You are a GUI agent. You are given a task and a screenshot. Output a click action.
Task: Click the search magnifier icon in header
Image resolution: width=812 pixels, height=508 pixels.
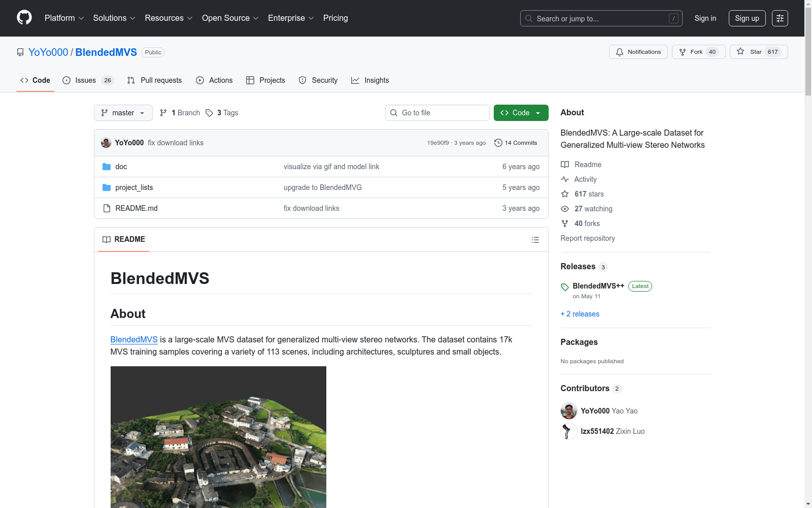529,18
